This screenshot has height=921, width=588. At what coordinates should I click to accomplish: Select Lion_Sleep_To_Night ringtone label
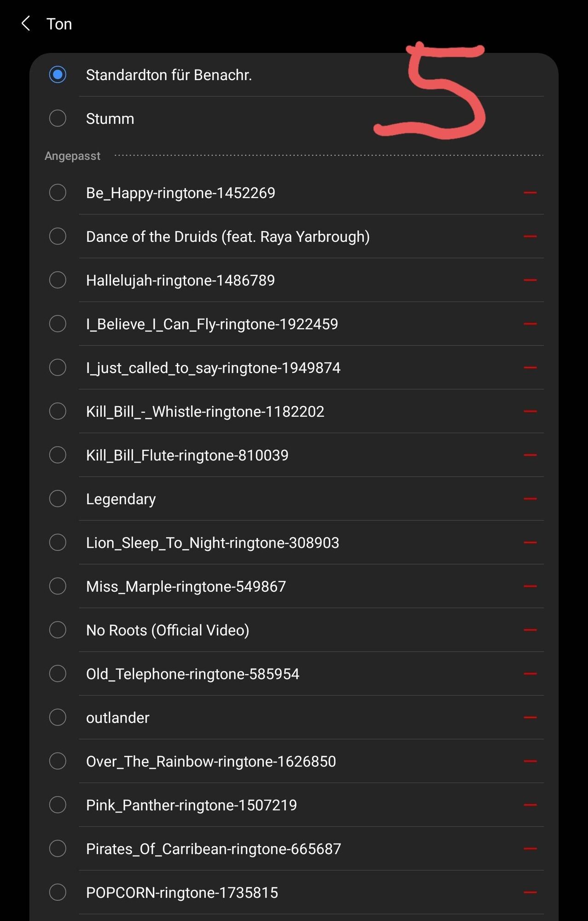pos(212,542)
